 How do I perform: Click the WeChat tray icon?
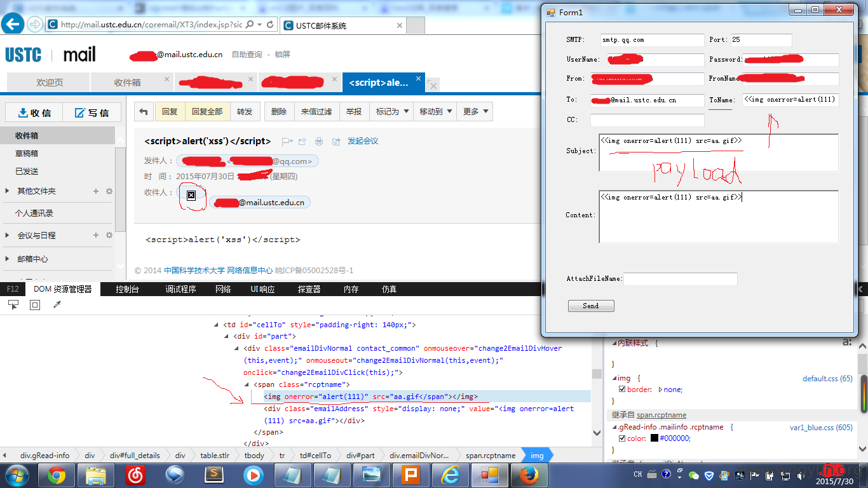[694, 475]
